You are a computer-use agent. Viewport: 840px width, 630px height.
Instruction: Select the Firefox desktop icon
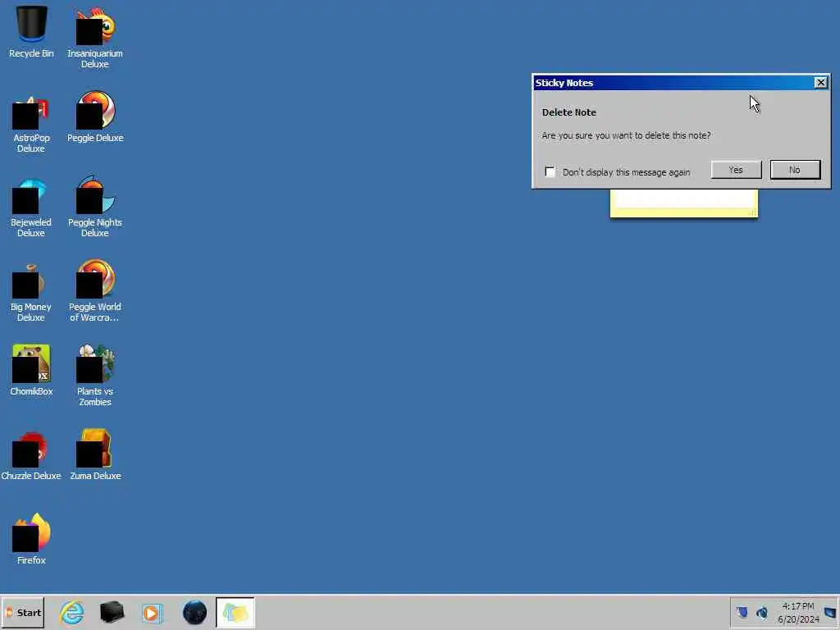pyautogui.click(x=31, y=539)
